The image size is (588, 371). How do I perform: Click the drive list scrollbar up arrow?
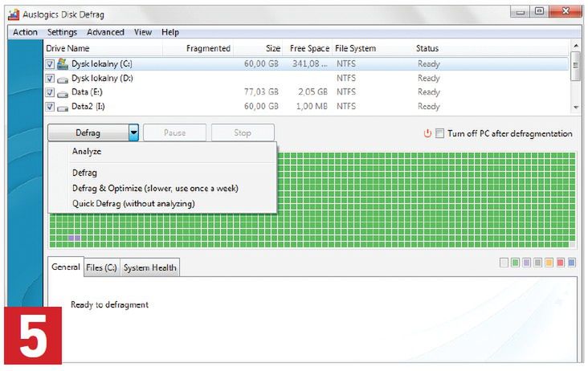(576, 45)
